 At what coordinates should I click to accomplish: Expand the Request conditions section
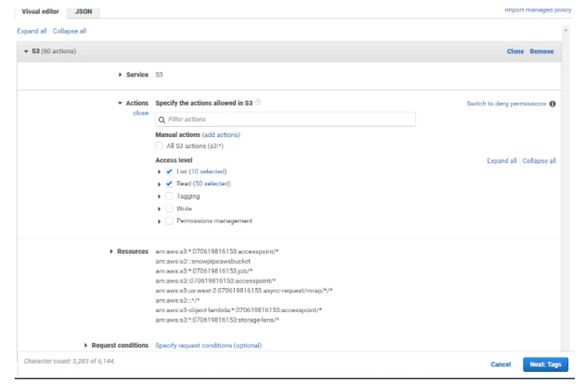click(86, 345)
